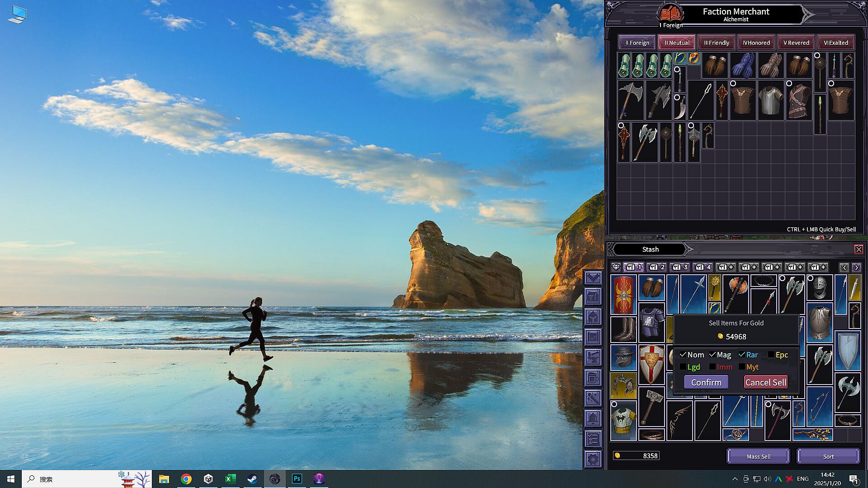Switch to III Friendly reputation tab
This screenshot has height=488, width=868.
point(717,42)
